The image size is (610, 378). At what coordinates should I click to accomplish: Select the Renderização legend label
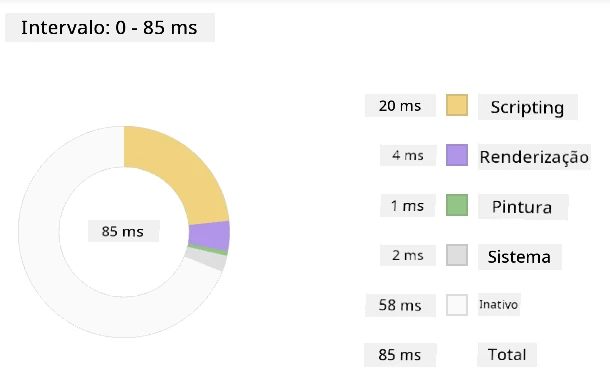pyautogui.click(x=534, y=157)
